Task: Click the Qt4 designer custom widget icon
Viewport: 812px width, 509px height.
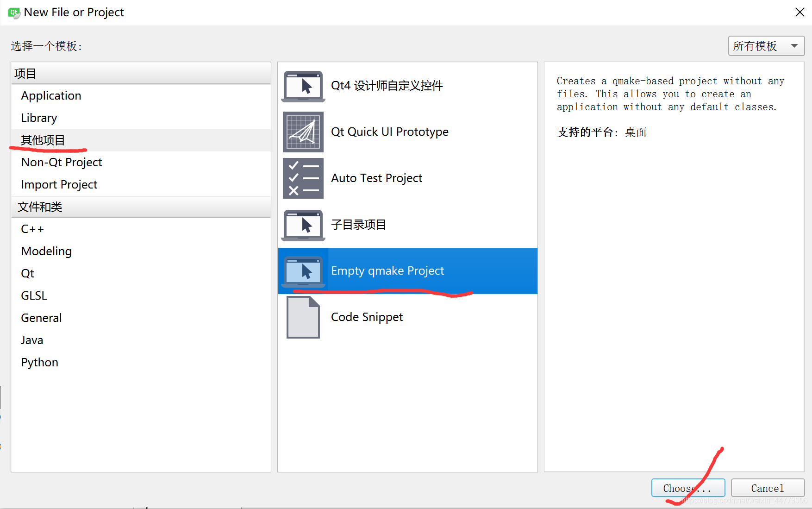Action: tap(303, 86)
